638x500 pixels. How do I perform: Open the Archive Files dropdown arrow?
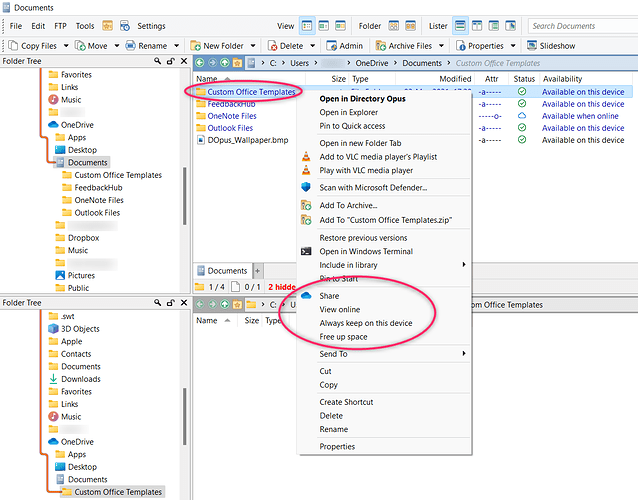(x=441, y=46)
